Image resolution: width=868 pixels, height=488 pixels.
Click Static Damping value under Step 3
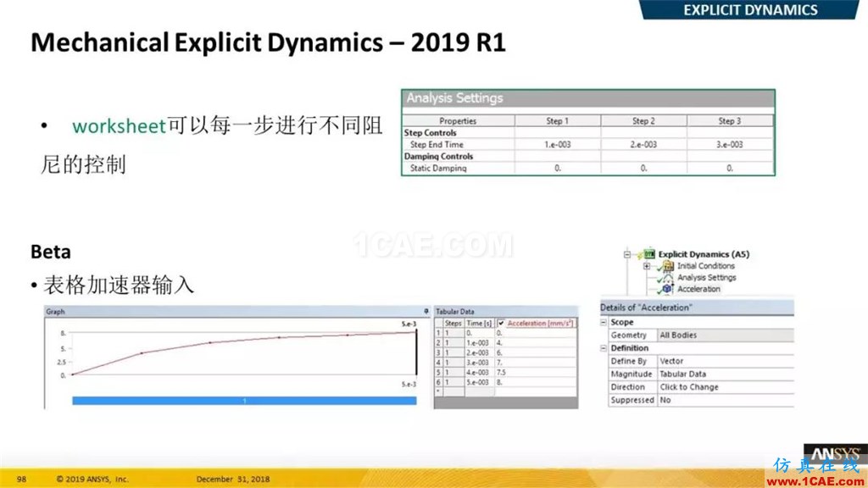pyautogui.click(x=730, y=169)
